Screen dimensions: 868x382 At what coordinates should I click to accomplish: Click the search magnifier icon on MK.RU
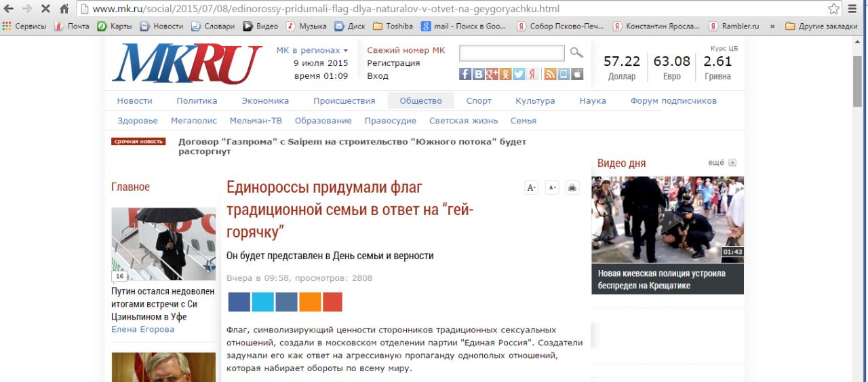click(x=576, y=53)
